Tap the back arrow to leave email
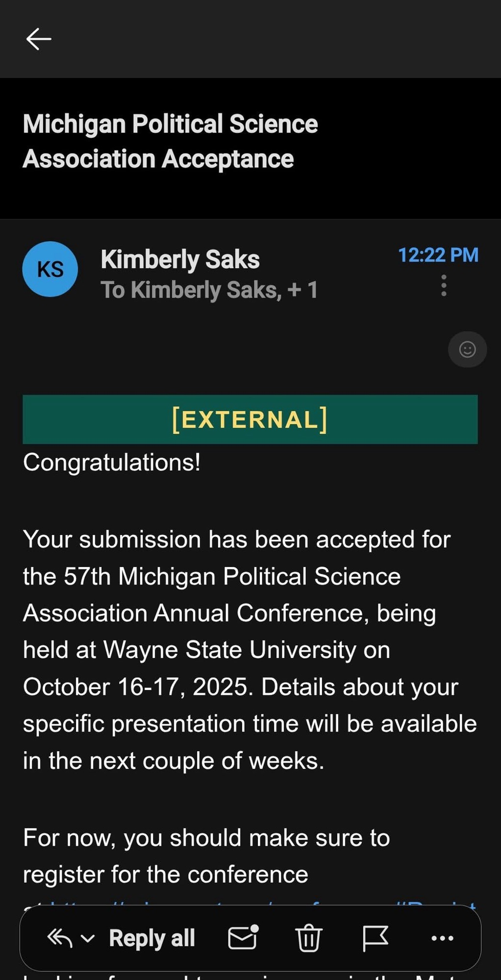This screenshot has width=501, height=980. tap(39, 39)
